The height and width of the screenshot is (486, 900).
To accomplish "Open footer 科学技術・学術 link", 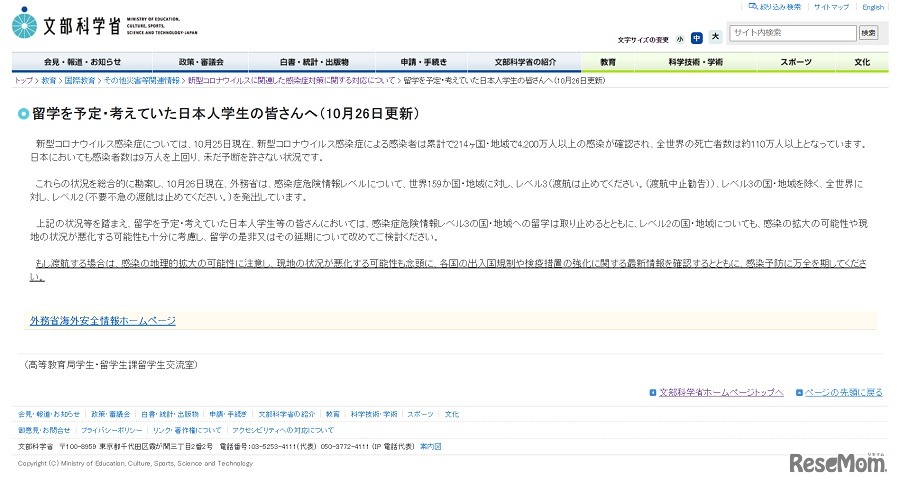I will tap(374, 414).
